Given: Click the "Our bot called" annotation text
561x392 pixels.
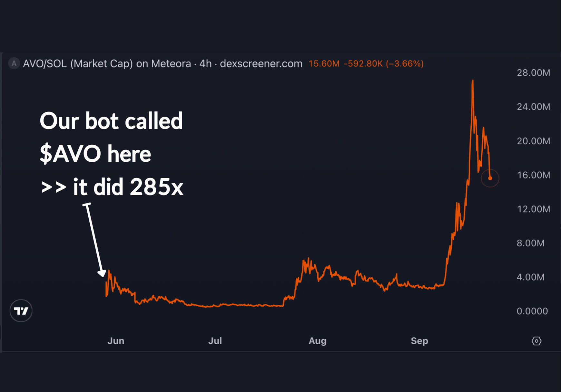Looking at the screenshot, I should (x=111, y=121).
